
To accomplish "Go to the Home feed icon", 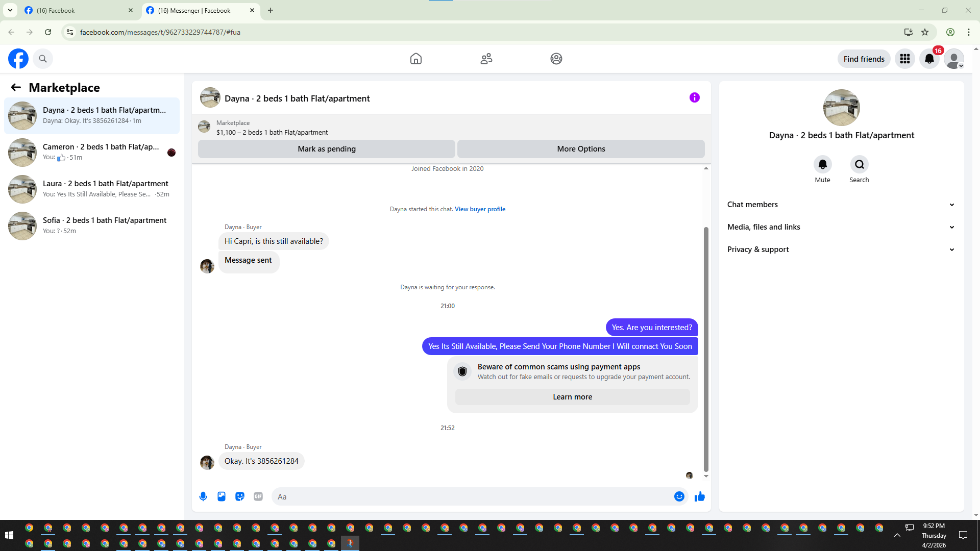I will 416,59.
